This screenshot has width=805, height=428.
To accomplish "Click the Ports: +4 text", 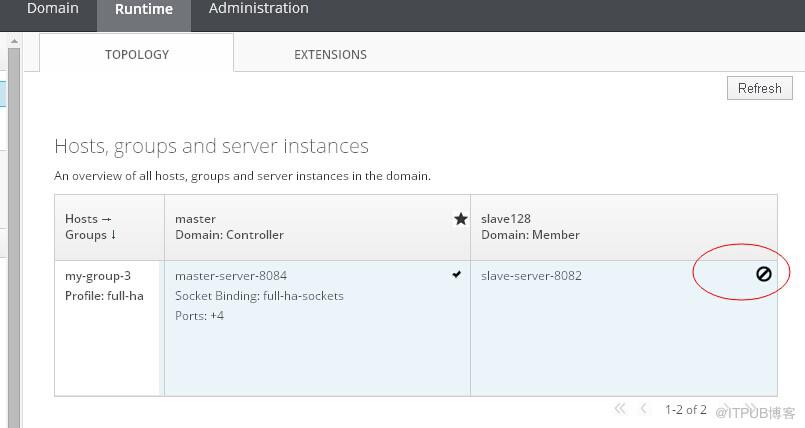I will click(x=199, y=316).
